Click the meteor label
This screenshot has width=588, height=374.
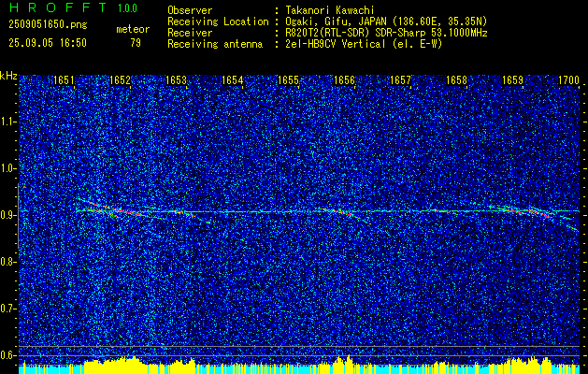pyautogui.click(x=133, y=29)
